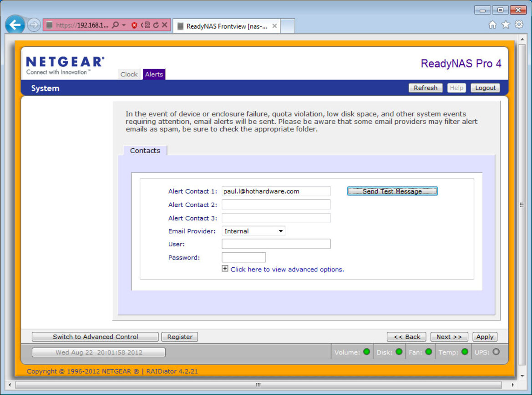Expand advanced options plus icon

click(x=225, y=269)
